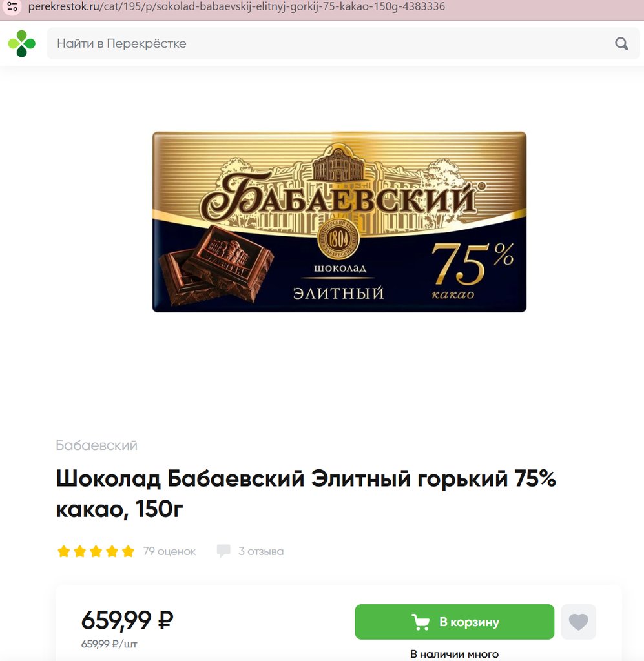Click the speech bubble reviews icon

pyautogui.click(x=223, y=551)
